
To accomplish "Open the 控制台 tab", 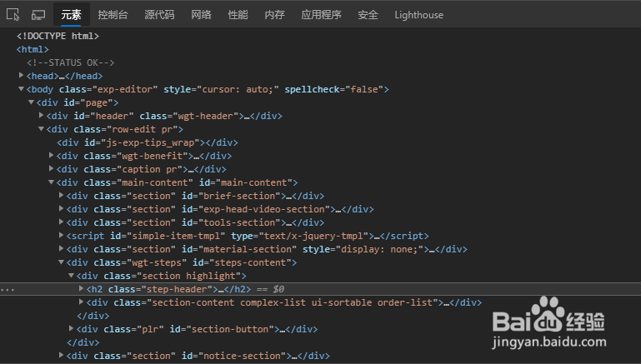I will point(113,15).
